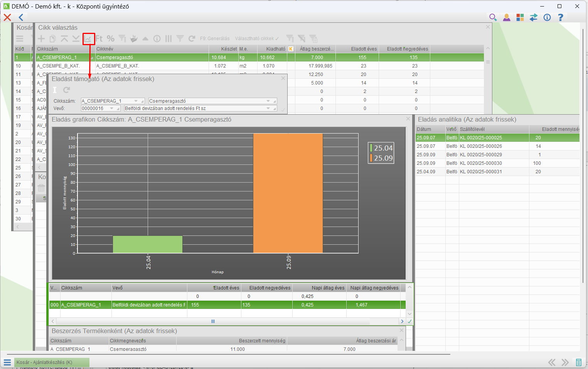Click the orange 25.09 bar in the chart
Viewport: 588px width, 369px height.
pos(288,193)
